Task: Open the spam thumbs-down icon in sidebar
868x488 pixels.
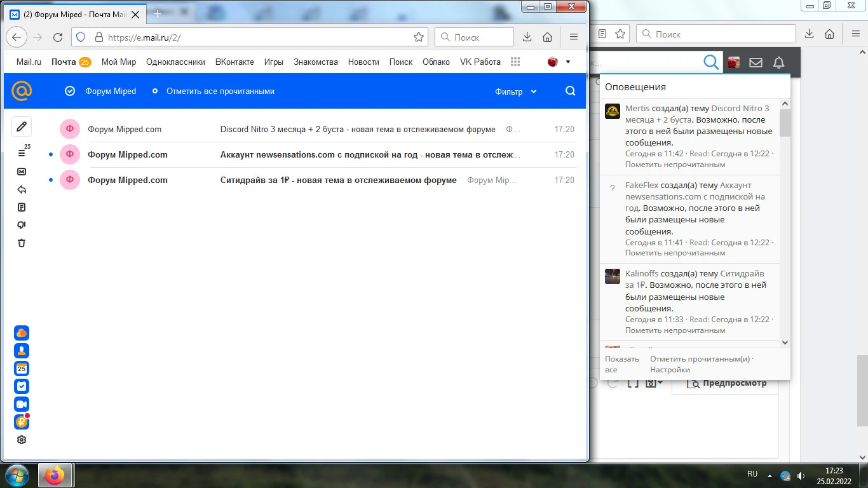Action: click(22, 225)
